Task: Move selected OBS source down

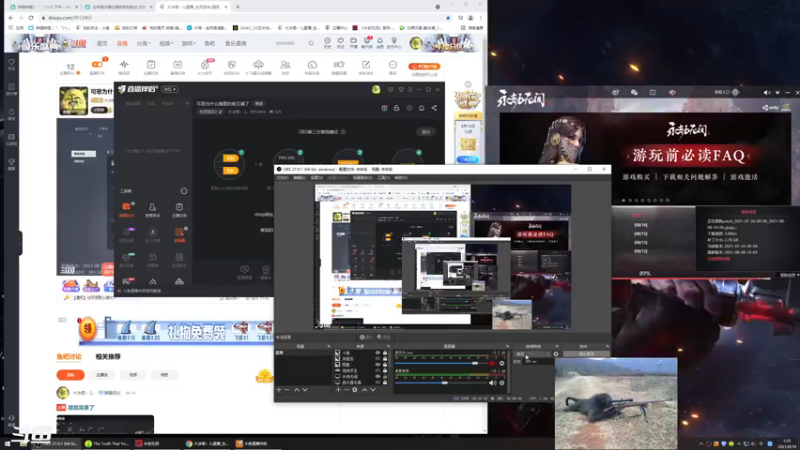Action: pyautogui.click(x=373, y=390)
